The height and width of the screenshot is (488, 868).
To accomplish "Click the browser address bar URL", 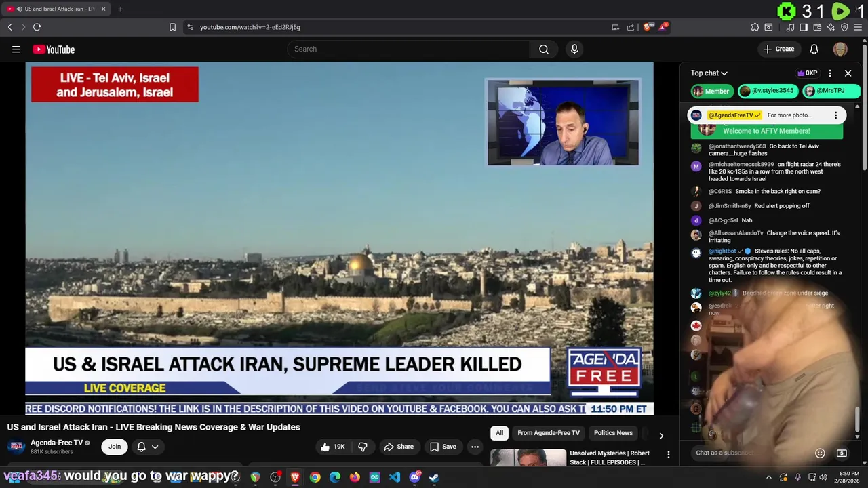I will (x=250, y=27).
